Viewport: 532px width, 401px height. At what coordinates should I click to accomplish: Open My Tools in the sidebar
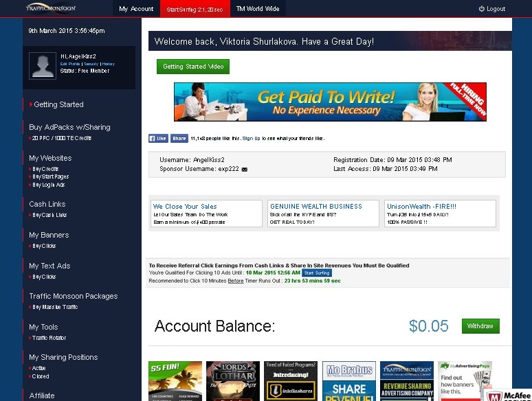(43, 327)
